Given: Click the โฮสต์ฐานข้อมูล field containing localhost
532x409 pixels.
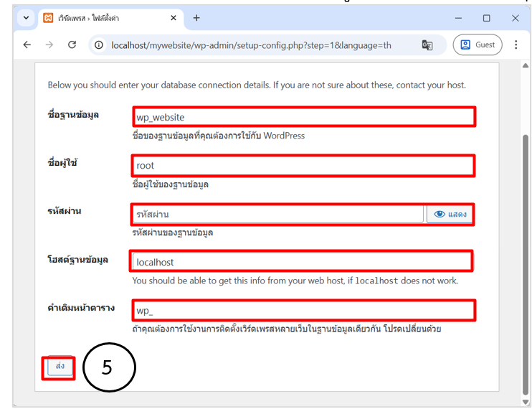Looking at the screenshot, I should click(x=302, y=262).
